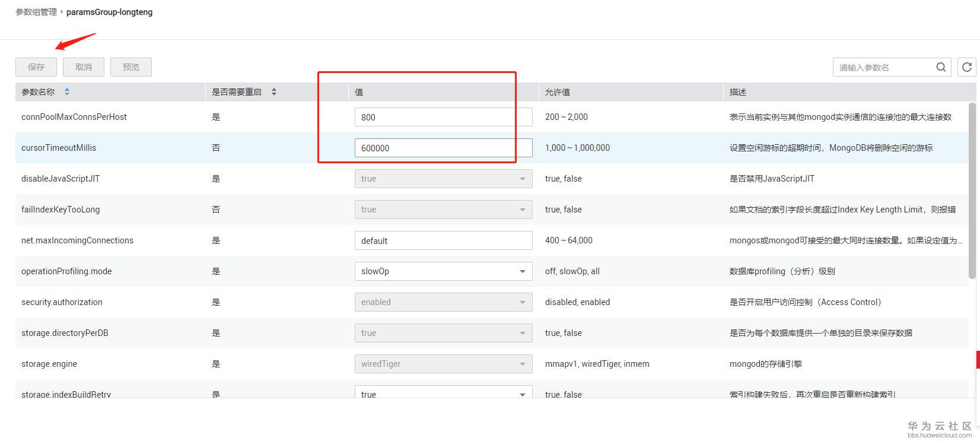Open the operationProfiling.mode dropdown

[x=444, y=271]
